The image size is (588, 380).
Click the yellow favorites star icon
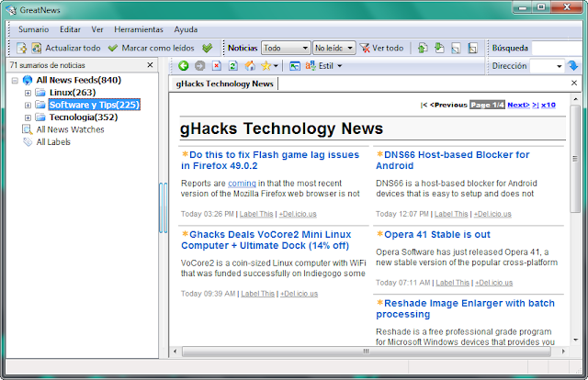pos(266,66)
